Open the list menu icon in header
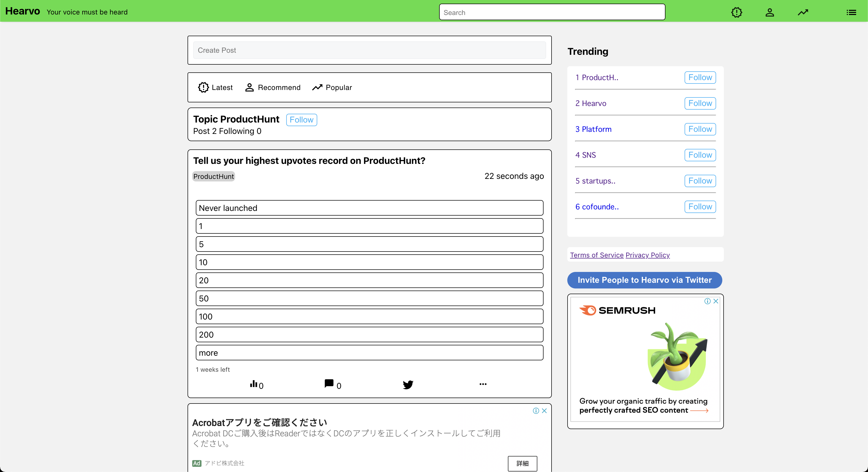Image resolution: width=868 pixels, height=472 pixels. coord(851,12)
